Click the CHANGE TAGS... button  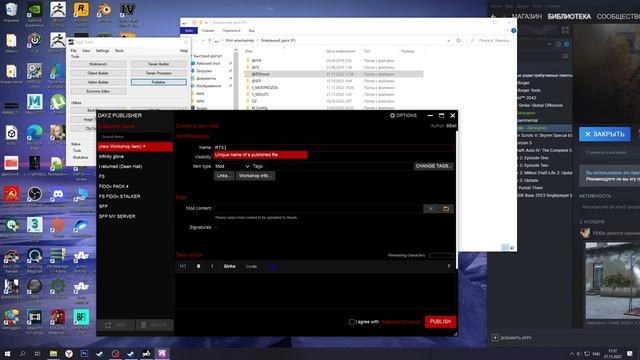[433, 166]
